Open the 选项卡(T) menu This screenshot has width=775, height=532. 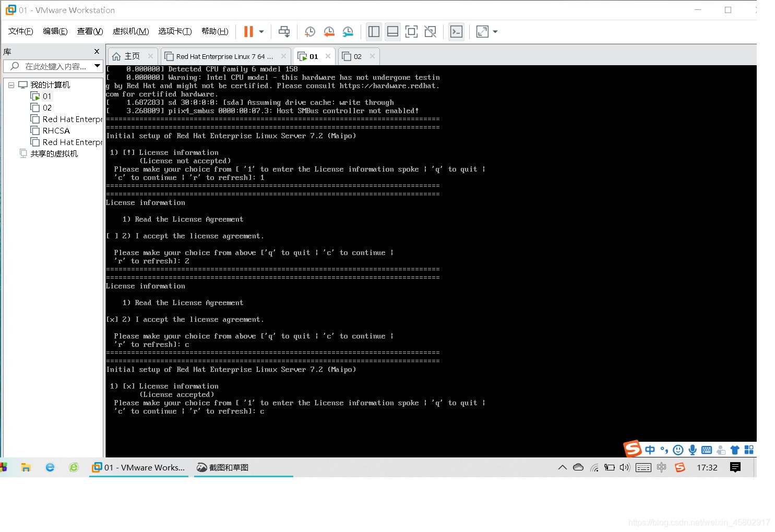175,31
